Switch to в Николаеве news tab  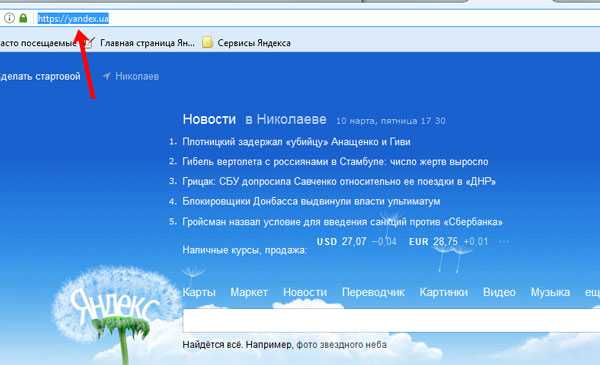[286, 119]
